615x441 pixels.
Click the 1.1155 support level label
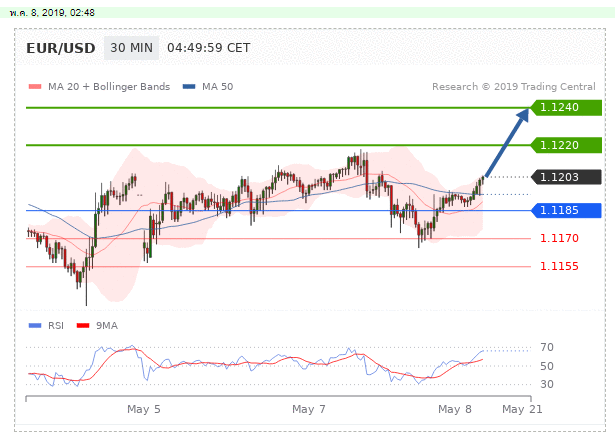pos(559,266)
